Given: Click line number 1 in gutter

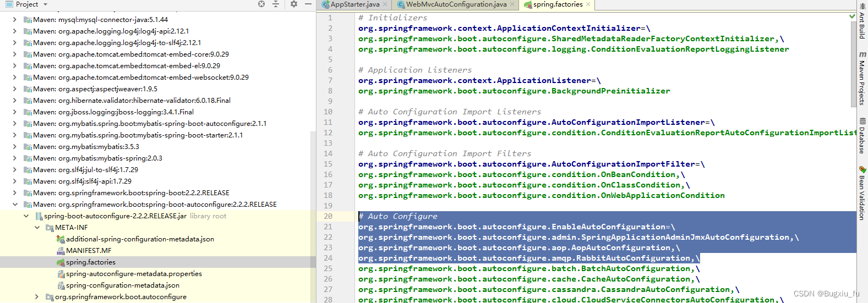Looking at the screenshot, I should (330, 18).
